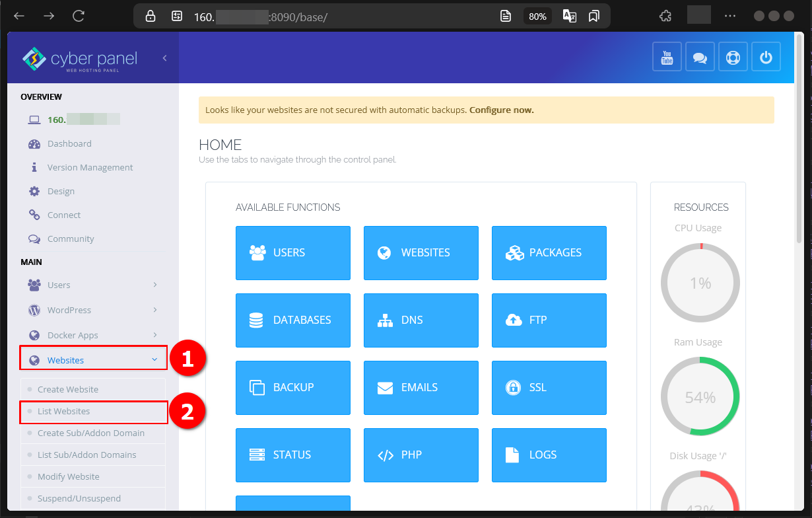This screenshot has width=812, height=518.
Task: Expand the Users sidebar menu
Action: coord(92,285)
